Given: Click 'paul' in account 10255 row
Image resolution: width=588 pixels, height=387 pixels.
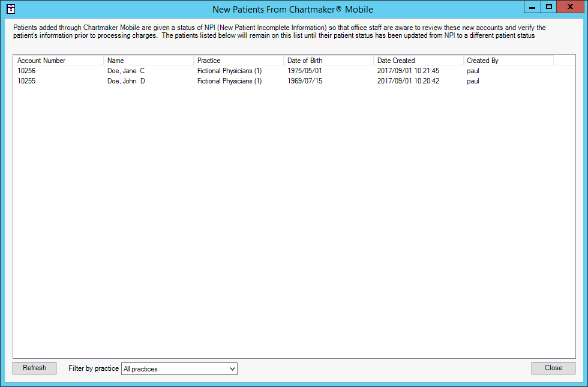Looking at the screenshot, I should (x=473, y=81).
